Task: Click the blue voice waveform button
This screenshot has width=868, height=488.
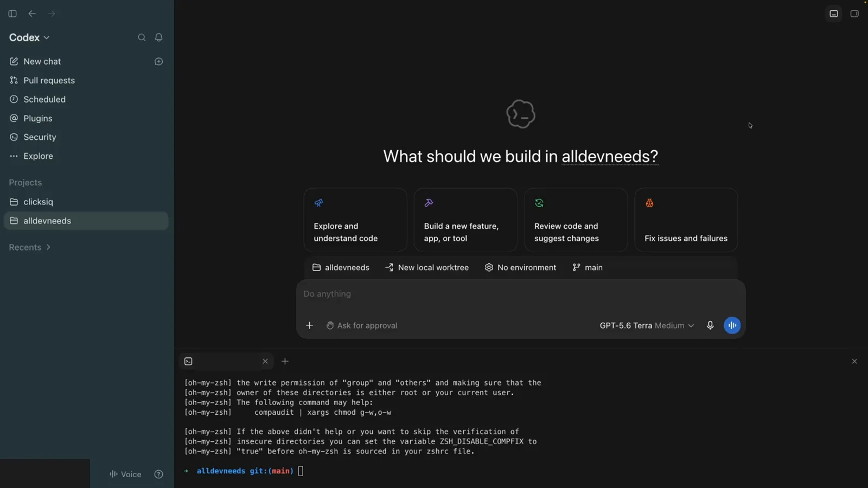Action: tap(732, 325)
